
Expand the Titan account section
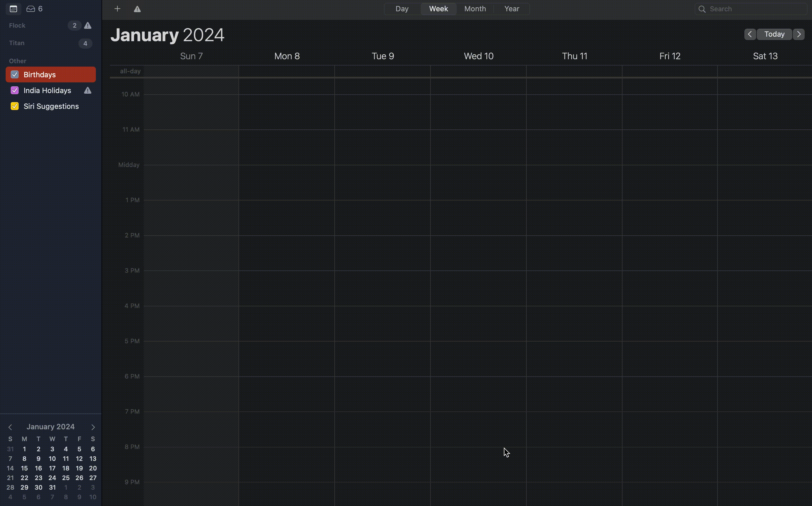17,43
